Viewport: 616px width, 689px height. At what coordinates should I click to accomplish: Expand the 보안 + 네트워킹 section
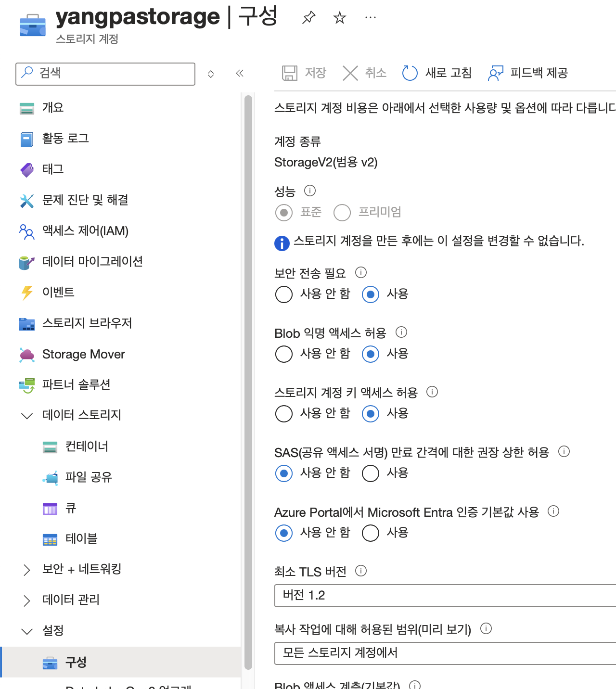(27, 570)
